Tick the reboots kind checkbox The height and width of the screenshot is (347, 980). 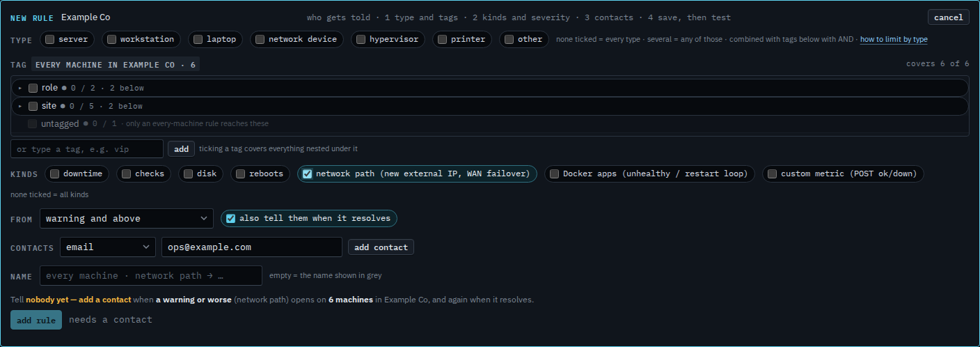240,174
